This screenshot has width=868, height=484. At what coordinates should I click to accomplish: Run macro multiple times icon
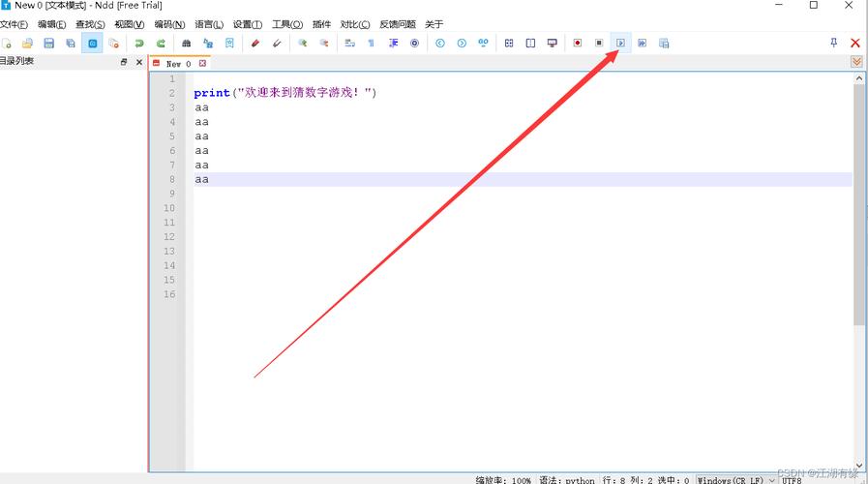[643, 44]
